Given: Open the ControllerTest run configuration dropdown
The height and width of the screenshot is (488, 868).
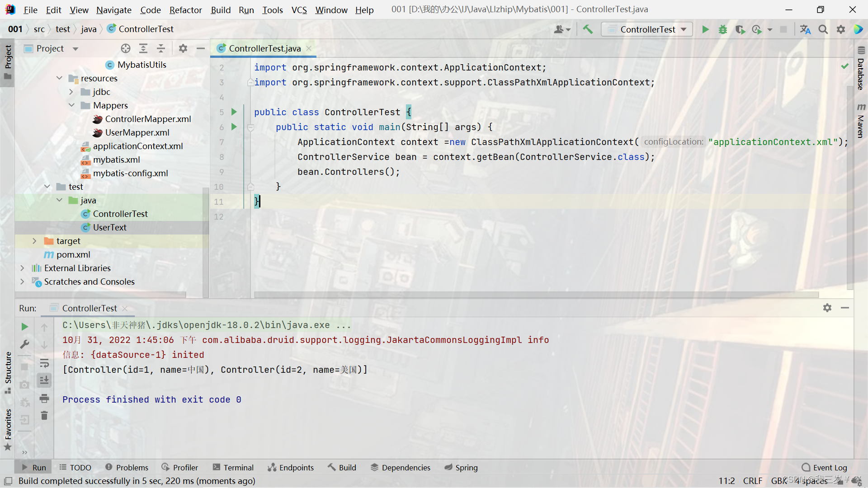Looking at the screenshot, I should [647, 29].
